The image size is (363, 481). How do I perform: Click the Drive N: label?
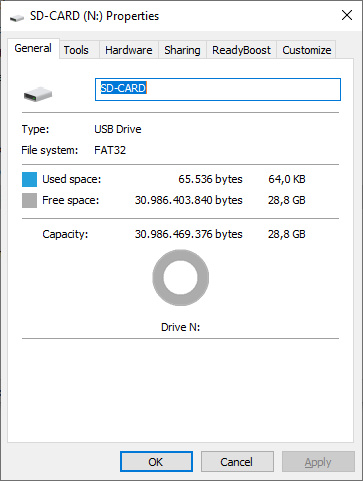[x=180, y=327]
